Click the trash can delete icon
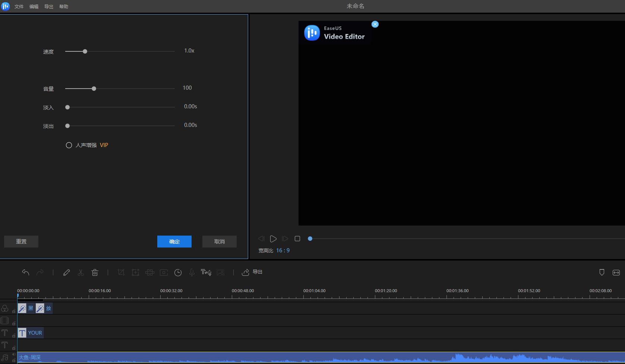Screen dimensions: 625x364 click(x=95, y=272)
